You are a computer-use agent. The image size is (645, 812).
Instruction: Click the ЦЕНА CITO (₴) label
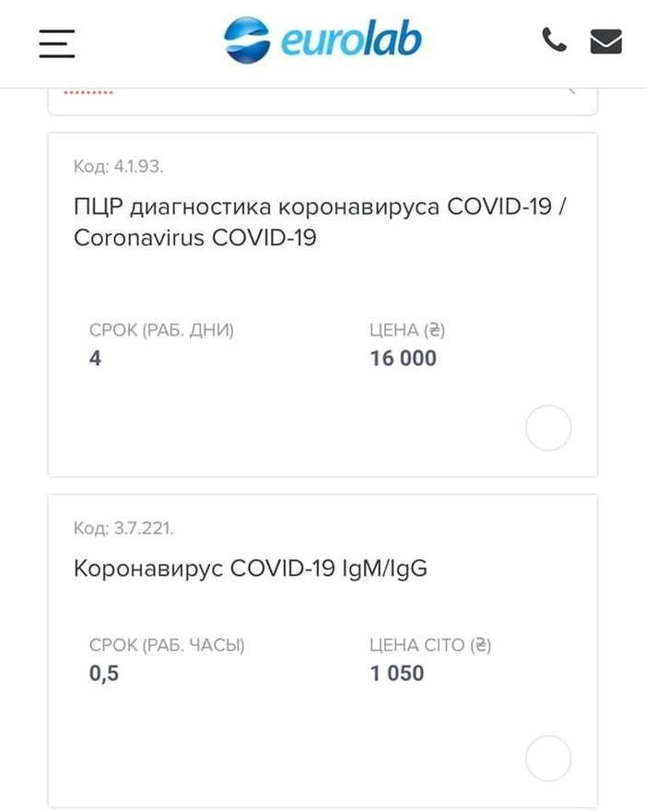point(430,645)
